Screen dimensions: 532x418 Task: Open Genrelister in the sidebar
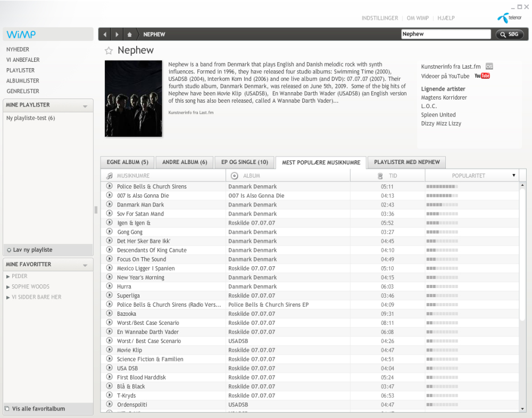[x=23, y=92]
